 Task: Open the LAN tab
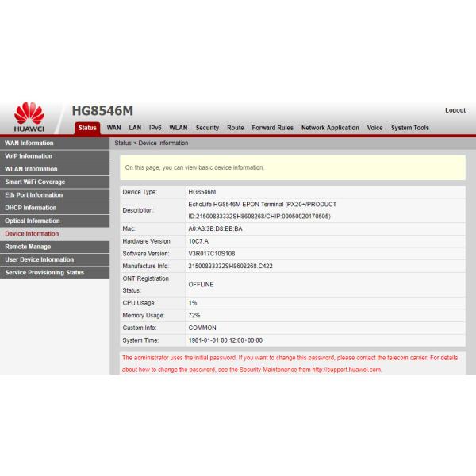tap(135, 128)
